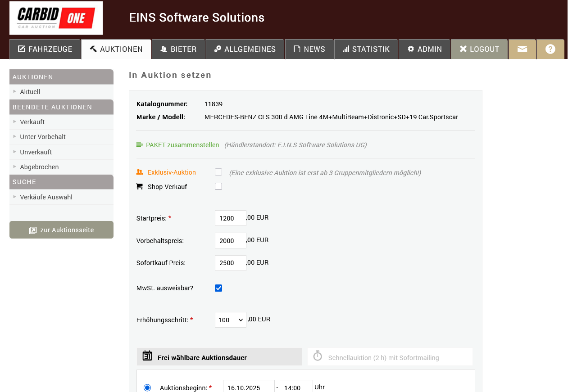Click the calendar icon for free auction duration
The height and width of the screenshot is (392, 568).
click(147, 356)
